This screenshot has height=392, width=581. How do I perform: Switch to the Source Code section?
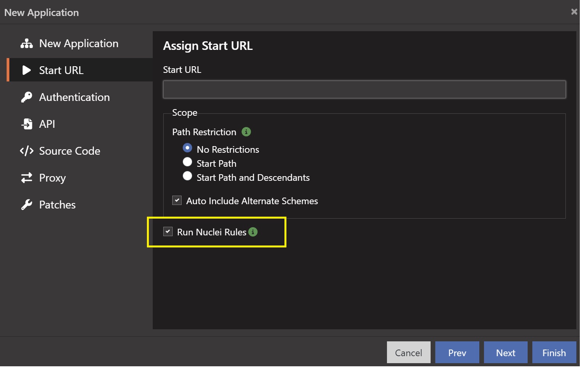(69, 151)
